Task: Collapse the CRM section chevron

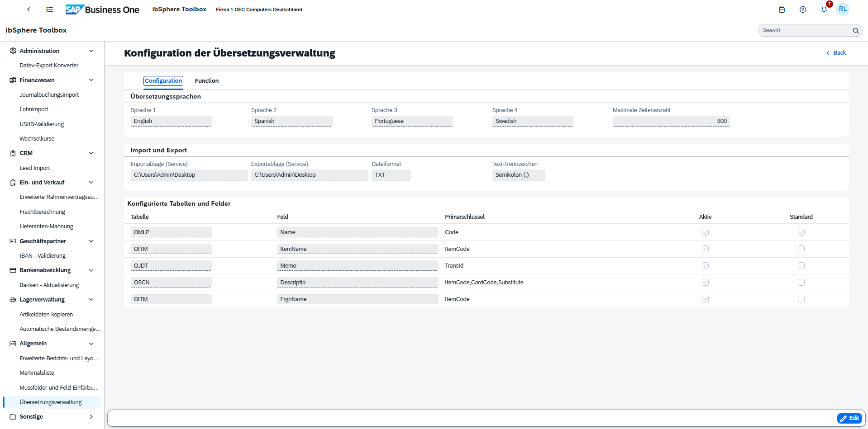Action: (91, 153)
